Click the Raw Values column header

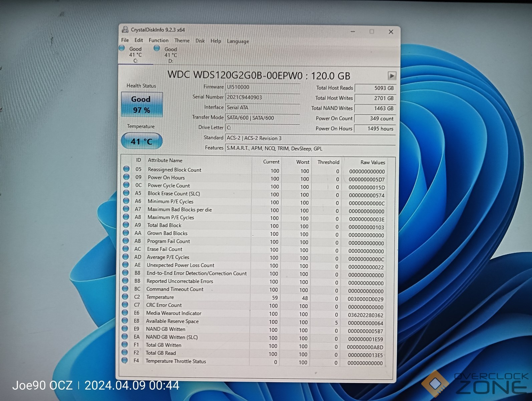coord(373,162)
